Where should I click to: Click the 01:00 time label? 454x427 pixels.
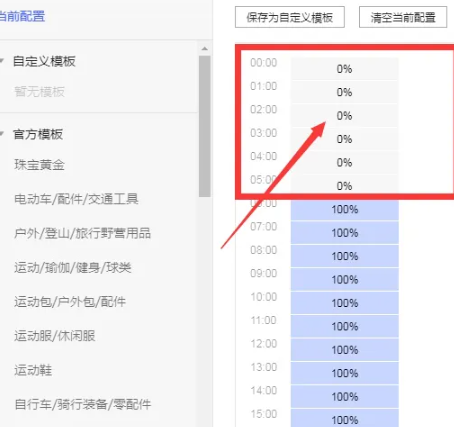coord(264,86)
